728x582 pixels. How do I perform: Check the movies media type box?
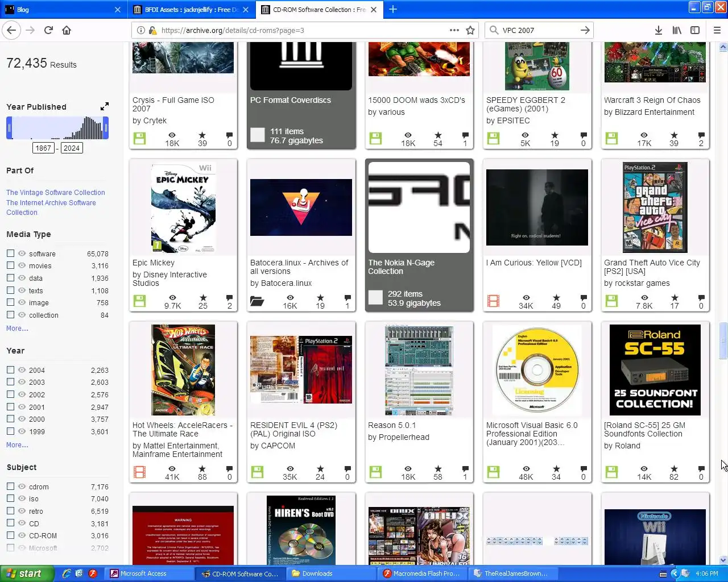tap(10, 265)
